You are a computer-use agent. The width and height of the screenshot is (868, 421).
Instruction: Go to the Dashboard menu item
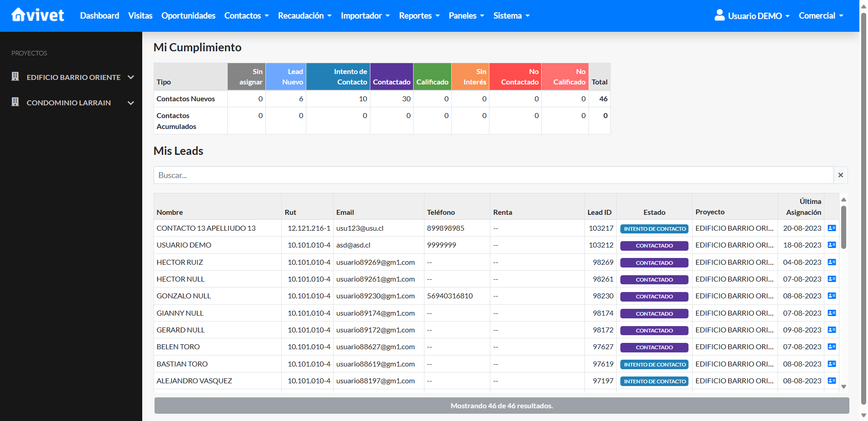coord(100,16)
